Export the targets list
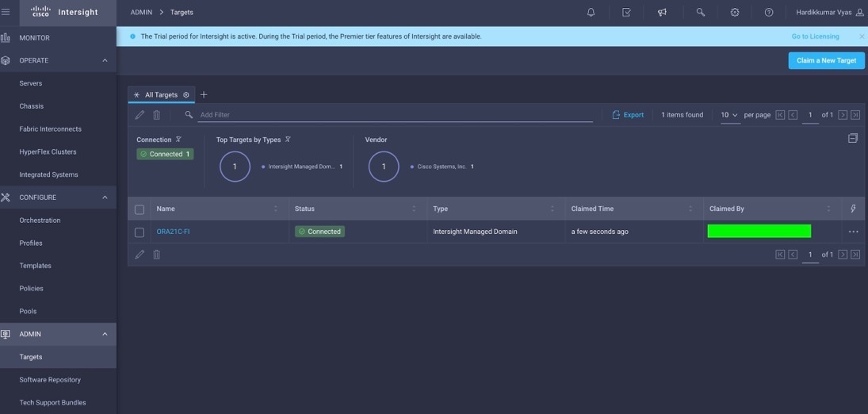 [628, 115]
